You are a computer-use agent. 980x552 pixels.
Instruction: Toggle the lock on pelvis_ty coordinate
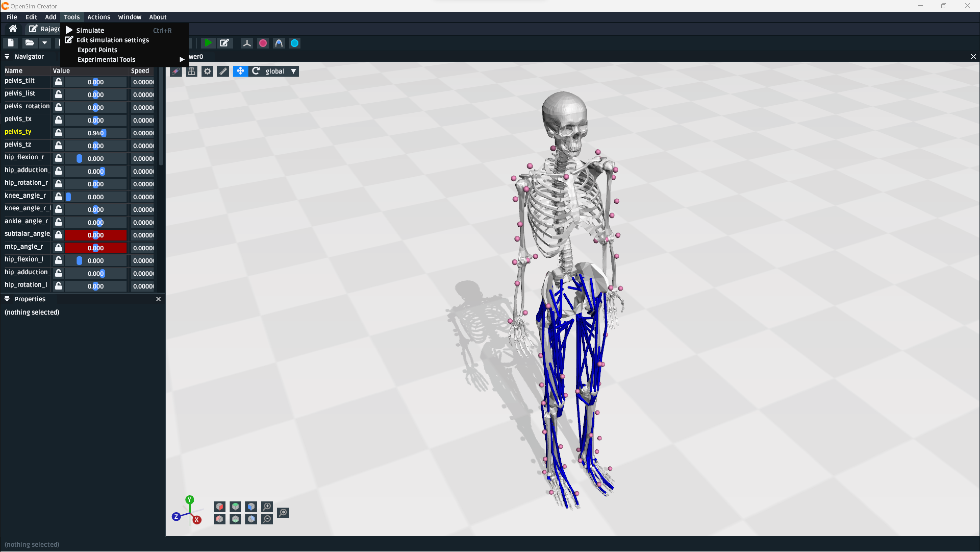(58, 133)
